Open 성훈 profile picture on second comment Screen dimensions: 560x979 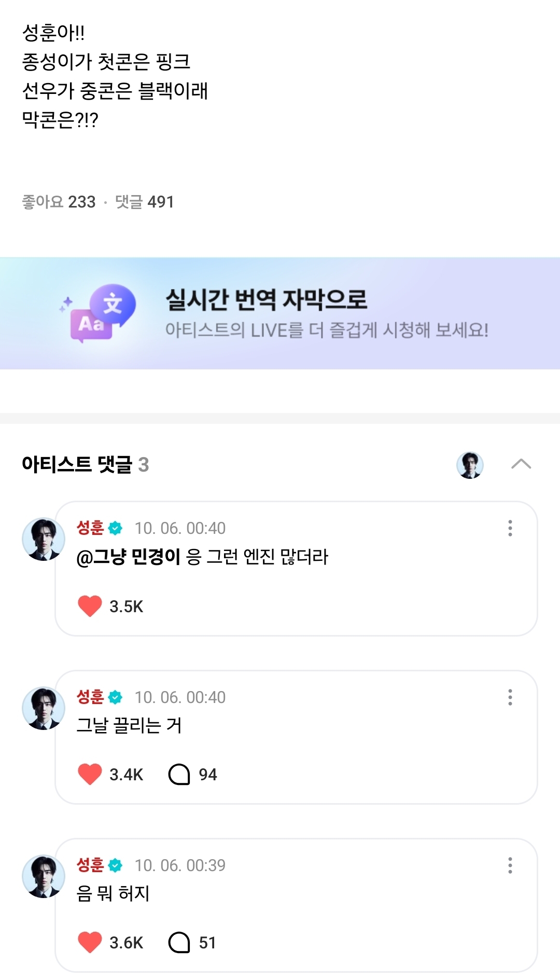click(44, 709)
